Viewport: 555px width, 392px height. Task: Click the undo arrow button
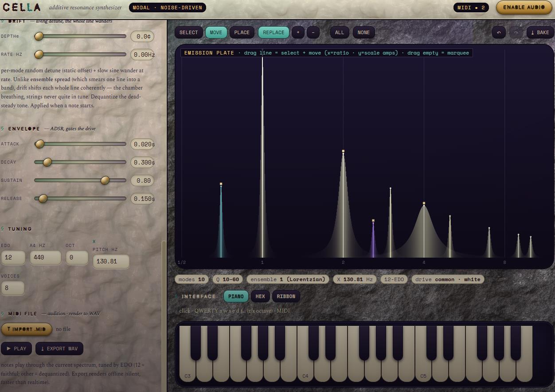point(499,32)
